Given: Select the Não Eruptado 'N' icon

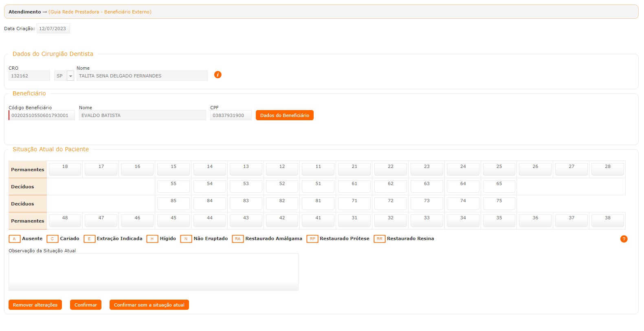Looking at the screenshot, I should (186, 239).
